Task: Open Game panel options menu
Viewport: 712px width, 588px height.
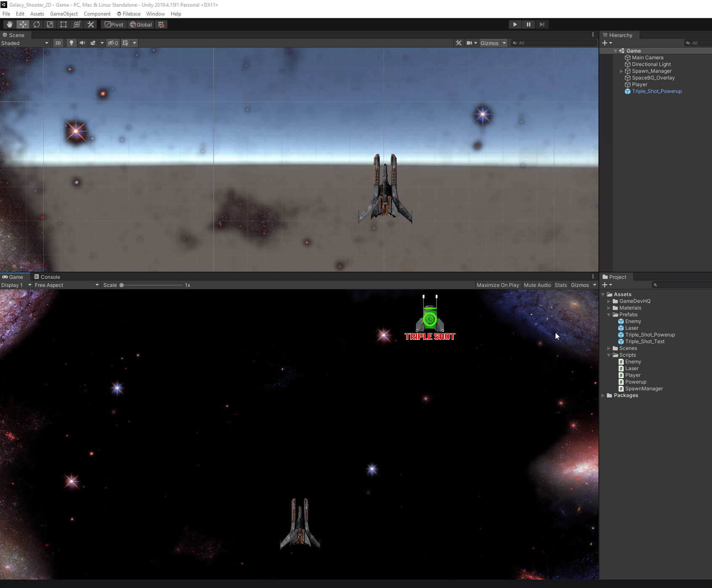Action: (x=593, y=276)
